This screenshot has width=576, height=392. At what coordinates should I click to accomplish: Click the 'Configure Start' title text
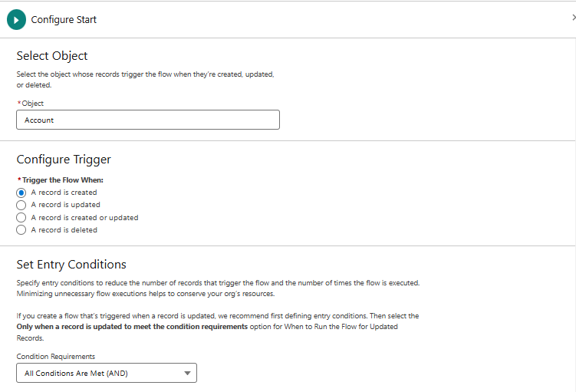tap(64, 19)
